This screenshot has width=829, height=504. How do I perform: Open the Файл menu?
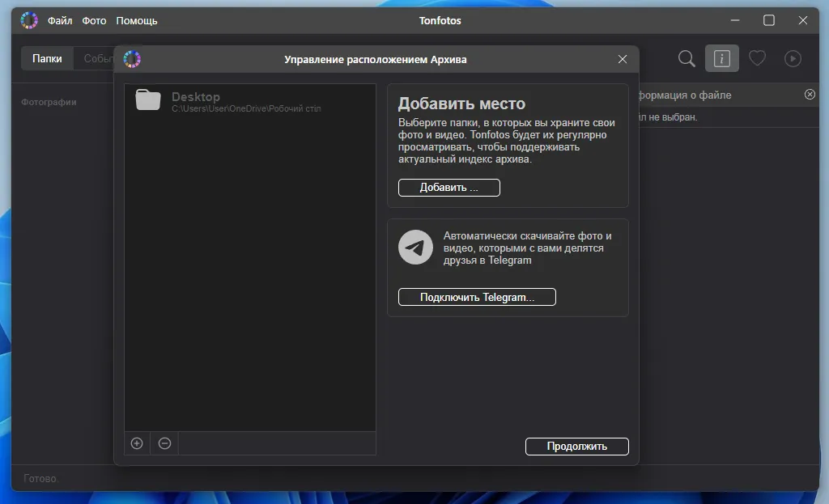click(60, 20)
